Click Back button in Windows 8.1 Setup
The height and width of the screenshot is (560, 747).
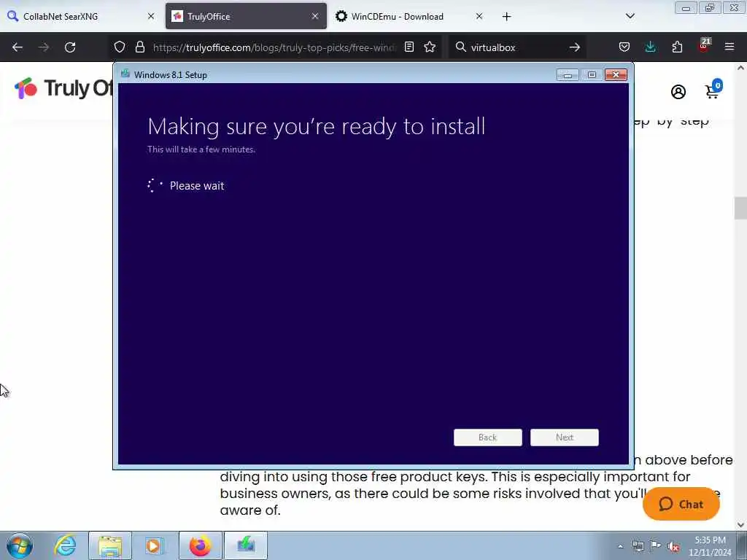pyautogui.click(x=488, y=437)
